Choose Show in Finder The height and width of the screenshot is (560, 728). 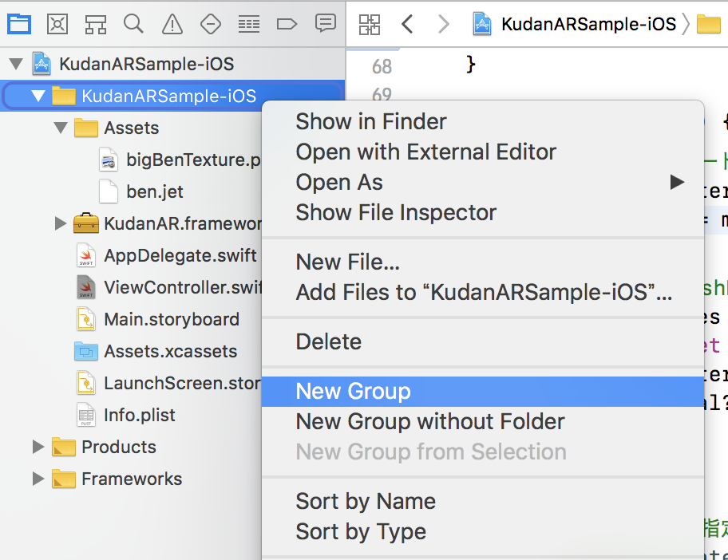click(x=483, y=121)
